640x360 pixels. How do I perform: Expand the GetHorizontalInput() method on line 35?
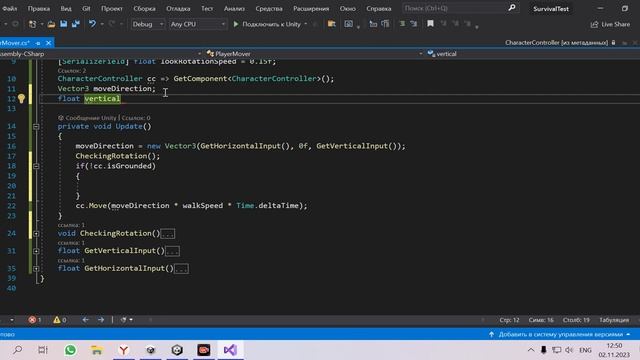36,269
